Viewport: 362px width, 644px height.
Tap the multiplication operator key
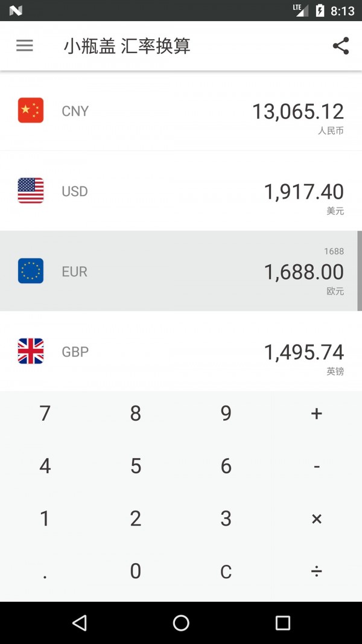(316, 518)
